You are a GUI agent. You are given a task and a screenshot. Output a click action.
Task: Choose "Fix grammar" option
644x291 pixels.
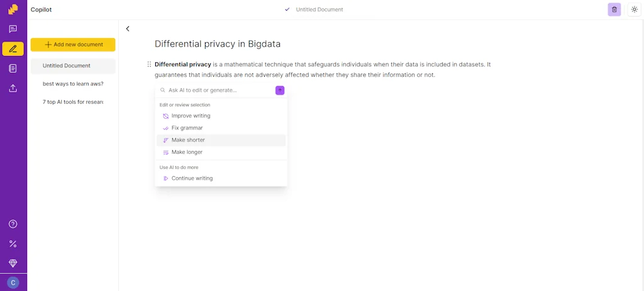187,128
